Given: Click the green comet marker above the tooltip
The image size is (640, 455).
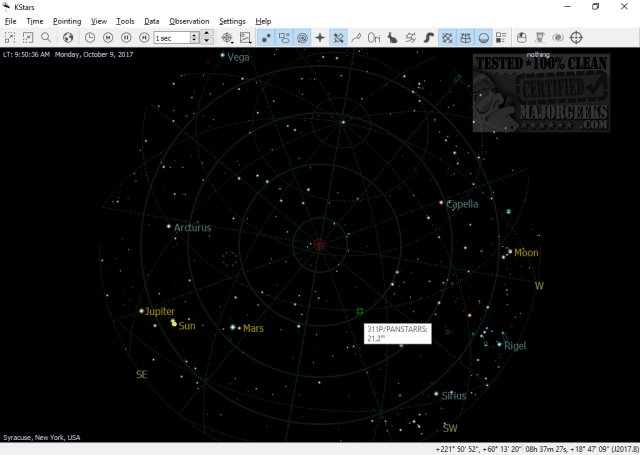Looking at the screenshot, I should coord(360,311).
